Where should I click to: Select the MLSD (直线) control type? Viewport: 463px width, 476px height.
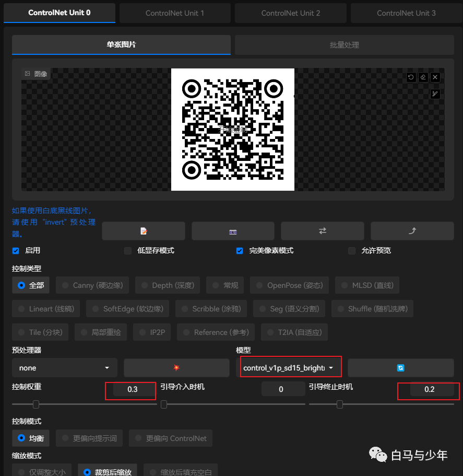tap(367, 285)
